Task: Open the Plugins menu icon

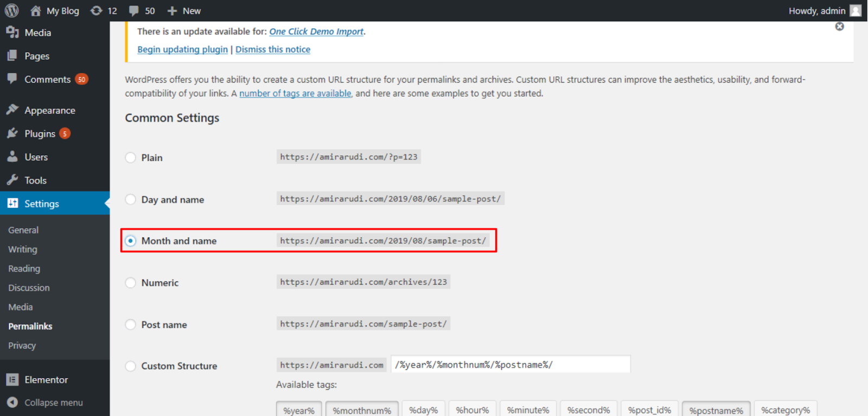Action: click(12, 134)
